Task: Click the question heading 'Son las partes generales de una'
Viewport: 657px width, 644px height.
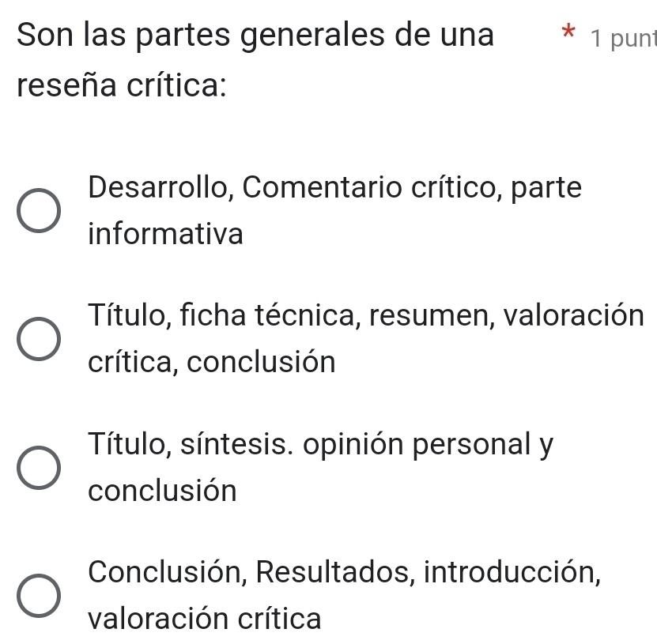Action: 254,36
